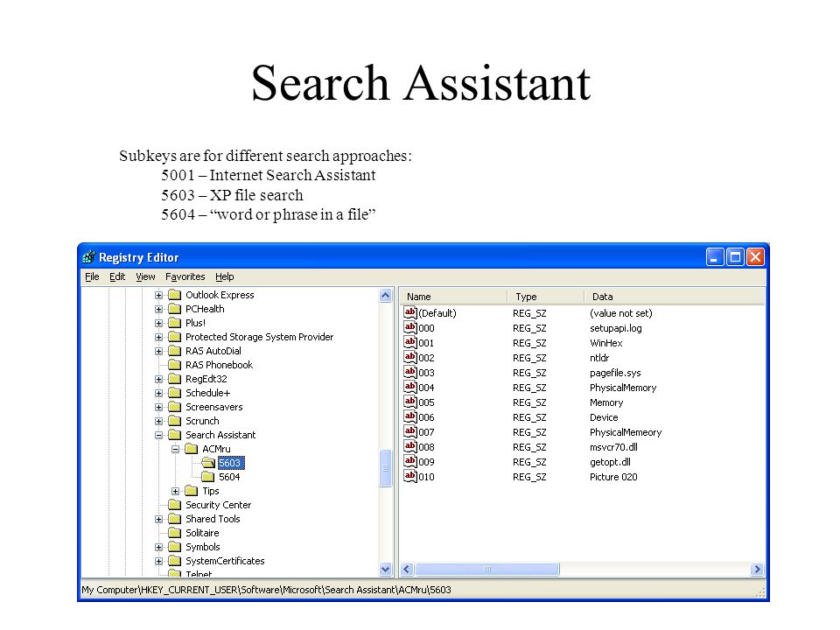
Task: Expand the RAS AutoDial key
Action: pyautogui.click(x=158, y=351)
